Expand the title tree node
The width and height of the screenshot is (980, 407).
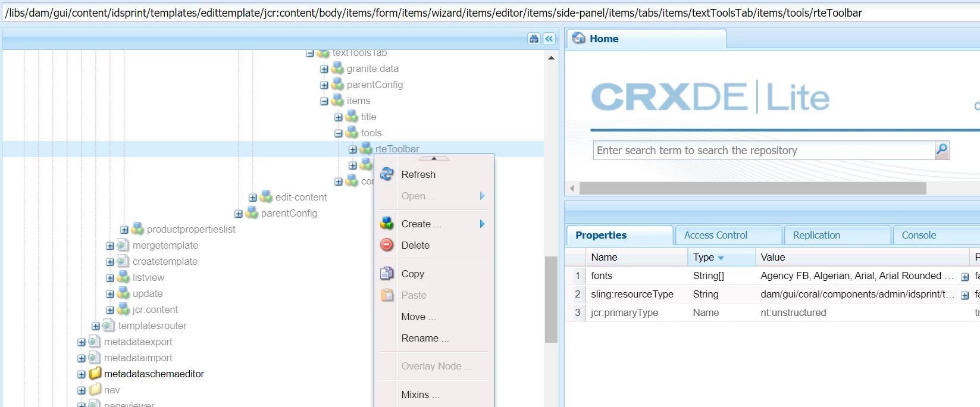(339, 117)
